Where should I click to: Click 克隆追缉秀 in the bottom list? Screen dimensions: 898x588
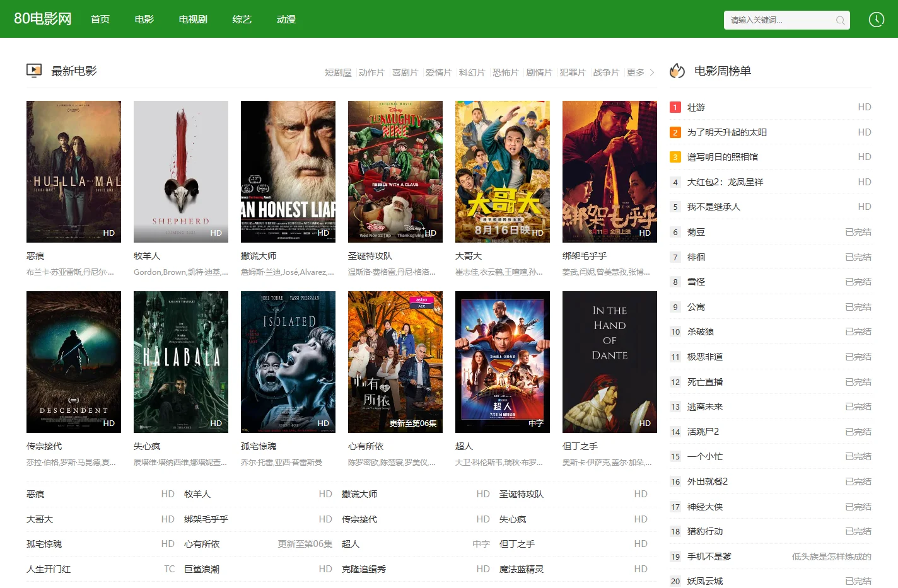[364, 569]
